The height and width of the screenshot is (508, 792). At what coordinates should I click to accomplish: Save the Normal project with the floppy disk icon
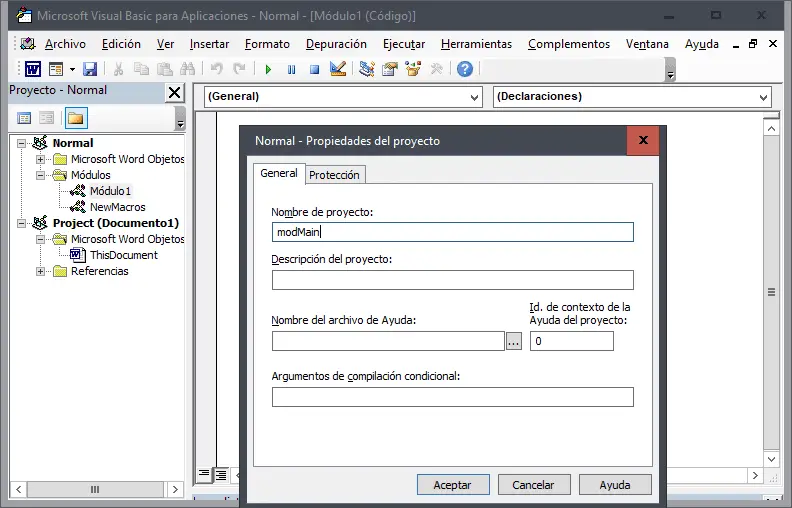coord(90,69)
